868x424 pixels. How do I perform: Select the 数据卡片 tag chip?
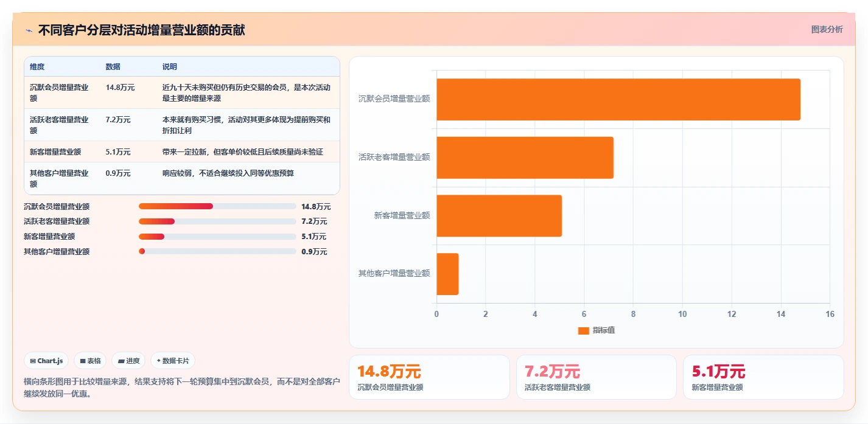[173, 361]
